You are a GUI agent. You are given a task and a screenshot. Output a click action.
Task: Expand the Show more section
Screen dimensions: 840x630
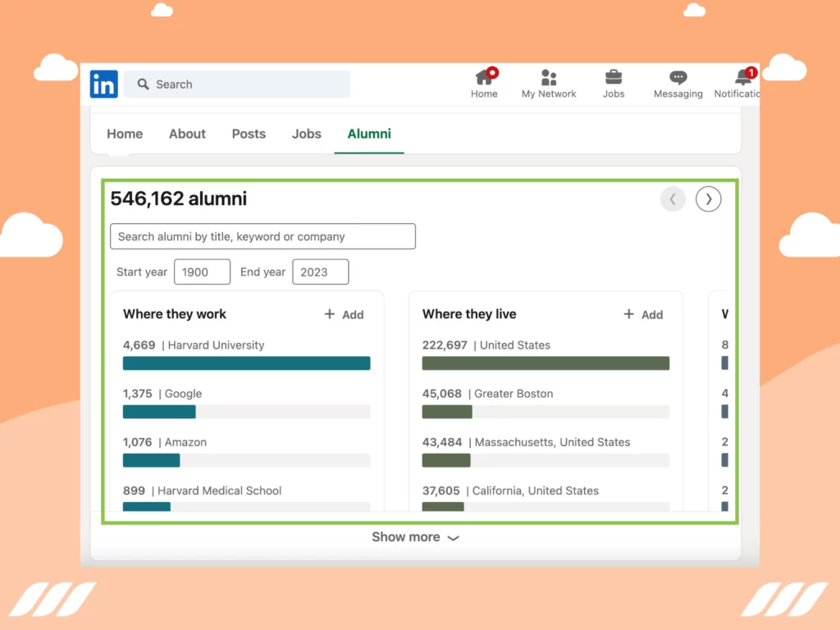pos(416,537)
